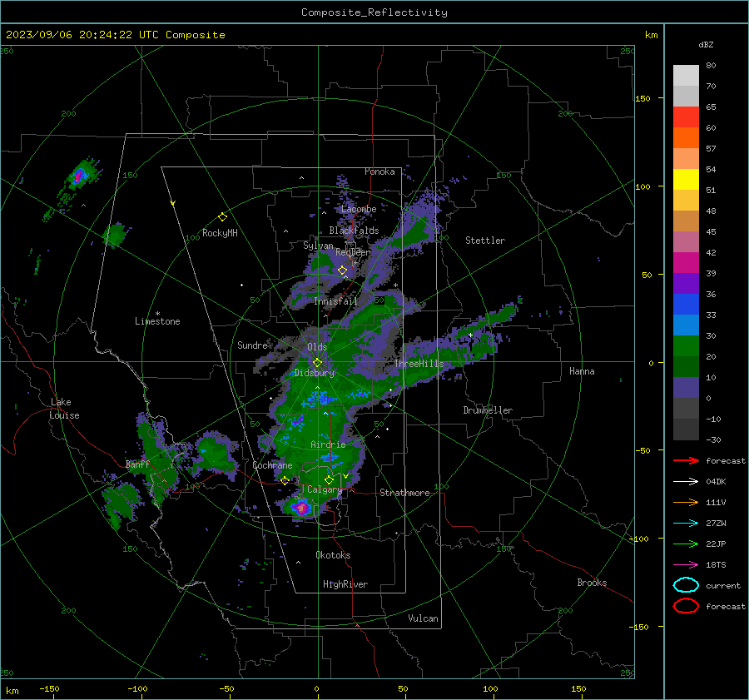749x700 pixels.
Task: Click the 39 dBZ magenta color swatch
Action: [x=686, y=262]
